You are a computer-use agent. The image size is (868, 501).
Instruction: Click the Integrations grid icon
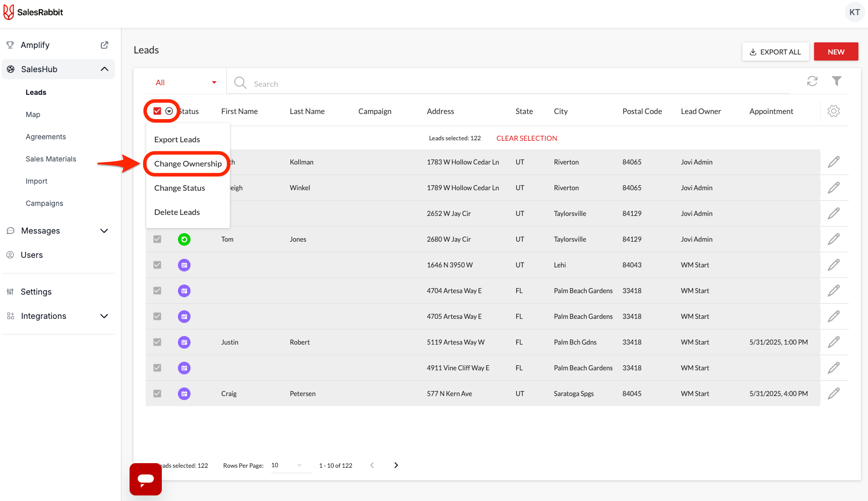10,316
